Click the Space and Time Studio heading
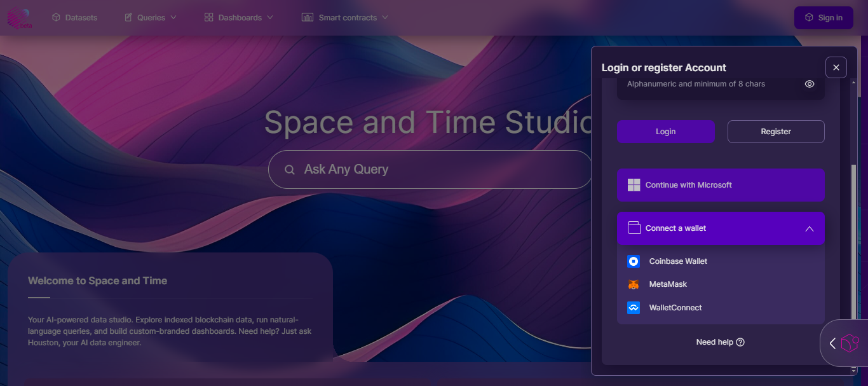The height and width of the screenshot is (386, 868). tap(428, 122)
